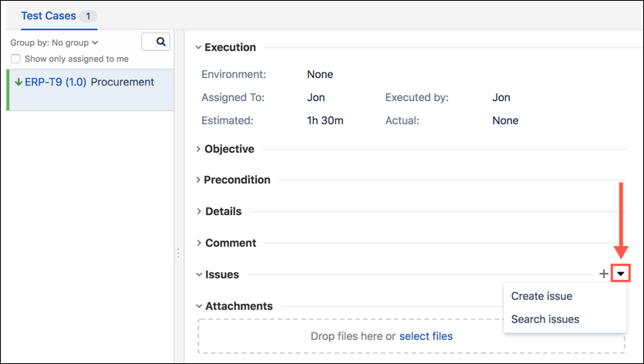Click the green arrow status icon for ERP-T9
The height and width of the screenshot is (364, 644).
19,83
